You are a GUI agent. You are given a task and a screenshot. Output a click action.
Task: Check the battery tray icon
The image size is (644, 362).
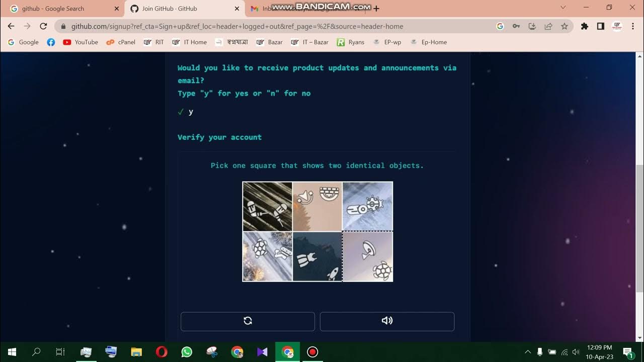pyautogui.click(x=552, y=352)
